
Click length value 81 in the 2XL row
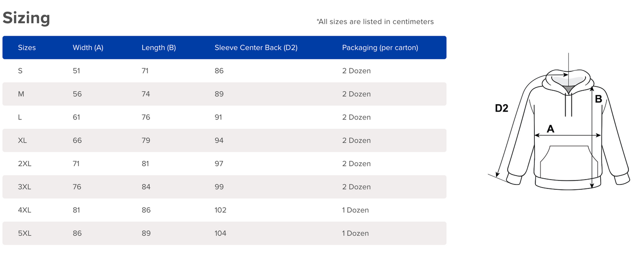(146, 164)
